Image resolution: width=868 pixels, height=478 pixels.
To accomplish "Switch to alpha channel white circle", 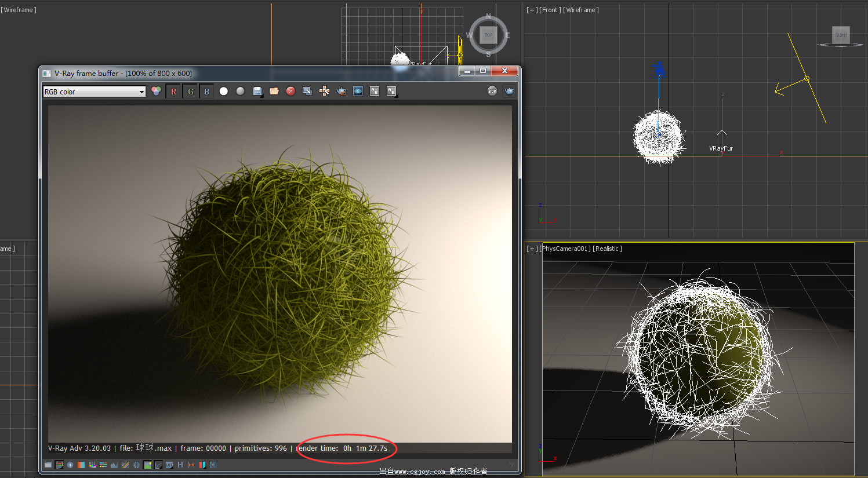I will [x=224, y=91].
